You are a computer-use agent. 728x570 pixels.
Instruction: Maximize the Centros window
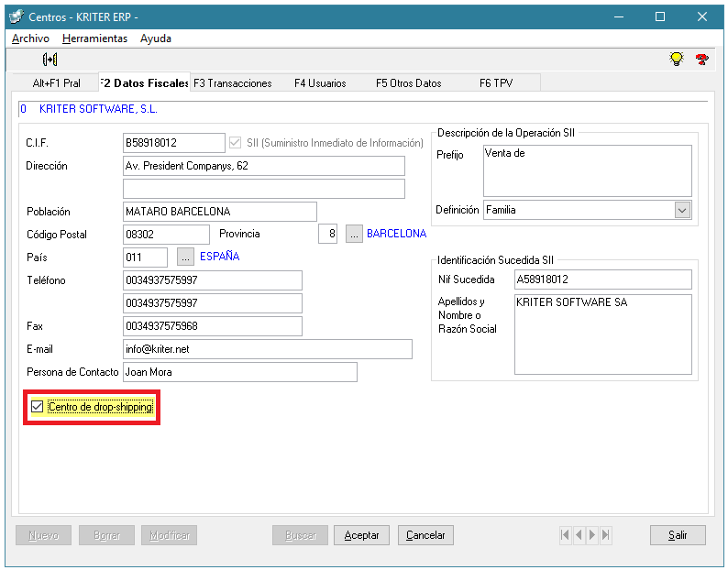point(660,16)
